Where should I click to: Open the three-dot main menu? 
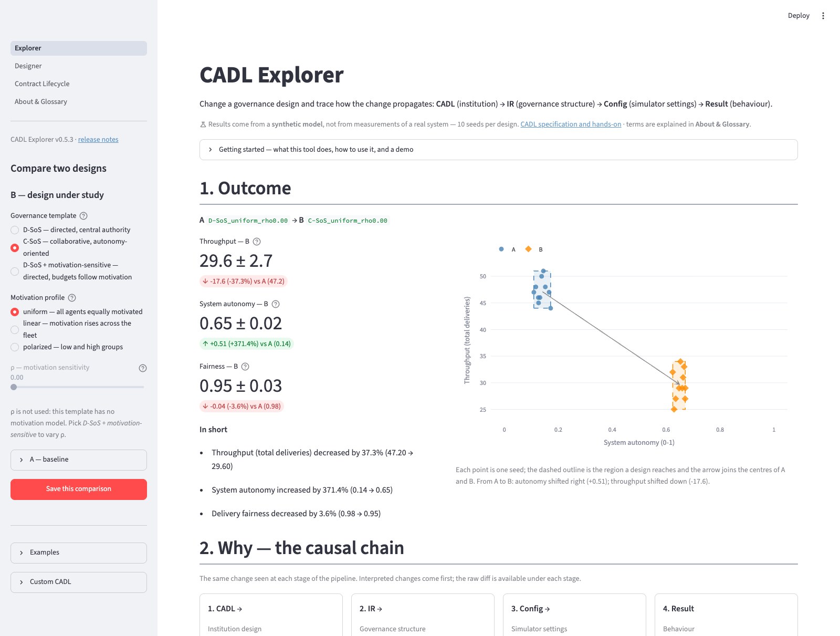pyautogui.click(x=823, y=16)
